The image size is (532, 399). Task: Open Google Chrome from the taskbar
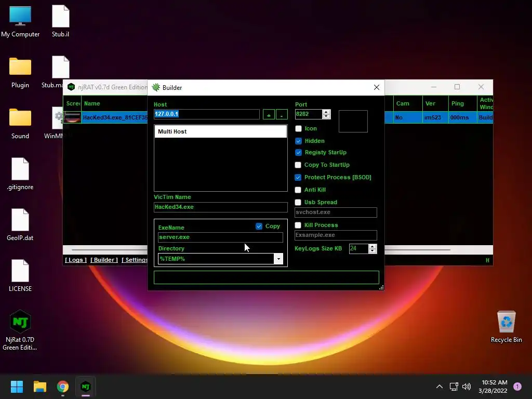[63, 387]
